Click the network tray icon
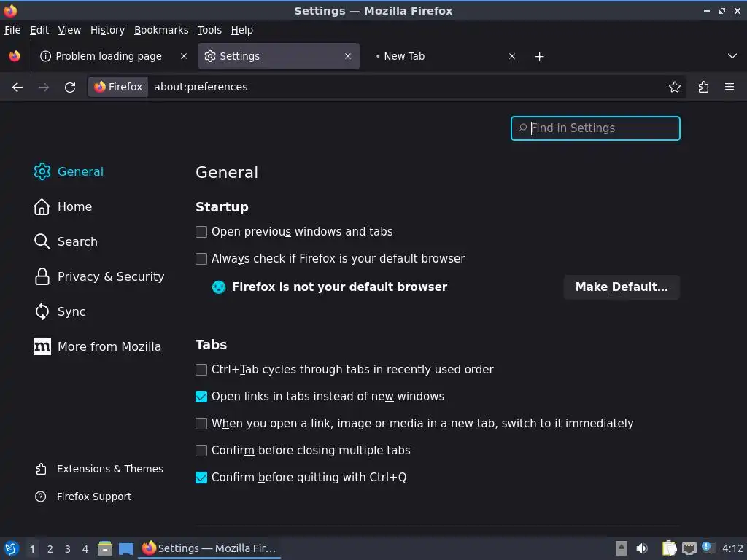 (x=689, y=548)
